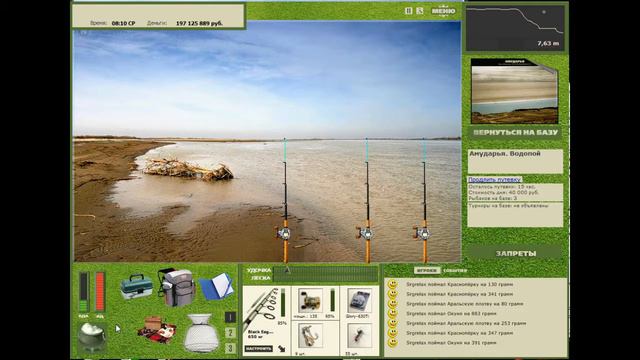Click message 'Окуня на 883 грамм'
640x360 pixels.
(x=451, y=313)
